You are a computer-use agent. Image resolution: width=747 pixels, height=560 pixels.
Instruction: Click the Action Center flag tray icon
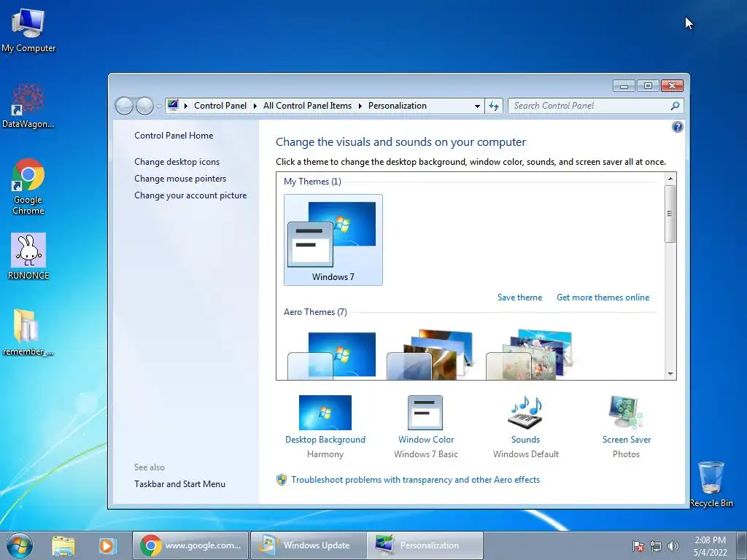(638, 546)
